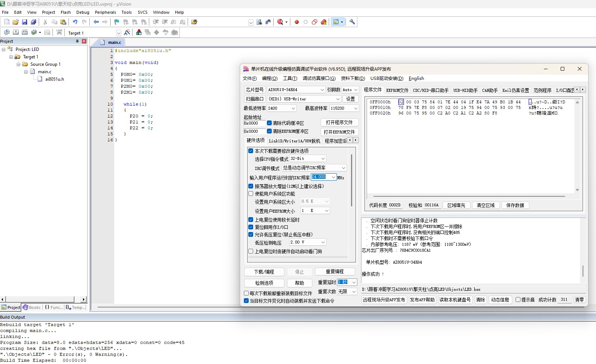Image resolution: width=596 pixels, height=364 pixels.
Task: Open Options for Target magic wand icon
Action: pyautogui.click(x=127, y=32)
